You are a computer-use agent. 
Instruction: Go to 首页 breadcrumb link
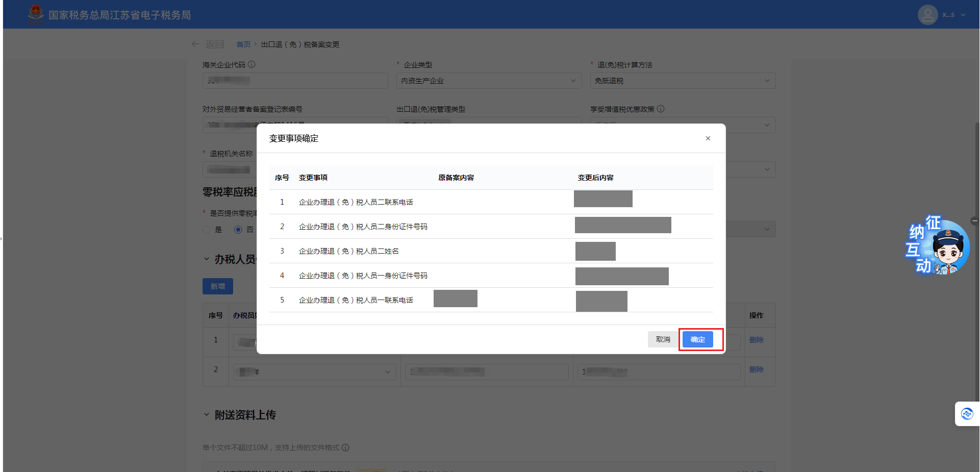pos(243,44)
